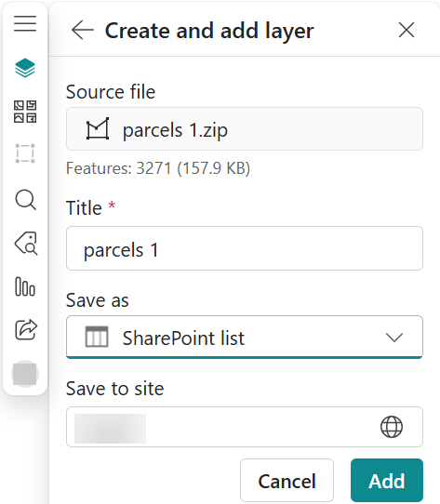Open the Search tool in sidebar
Screen dimensions: 440x504
pos(26,200)
